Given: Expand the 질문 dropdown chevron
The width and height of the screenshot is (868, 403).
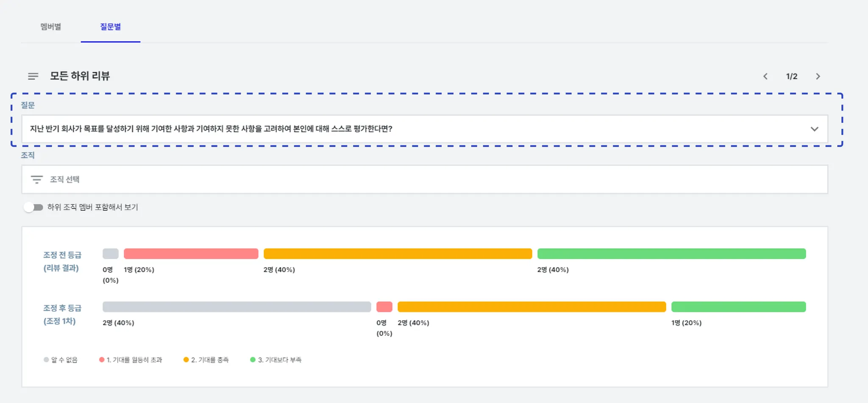Looking at the screenshot, I should click(x=814, y=129).
